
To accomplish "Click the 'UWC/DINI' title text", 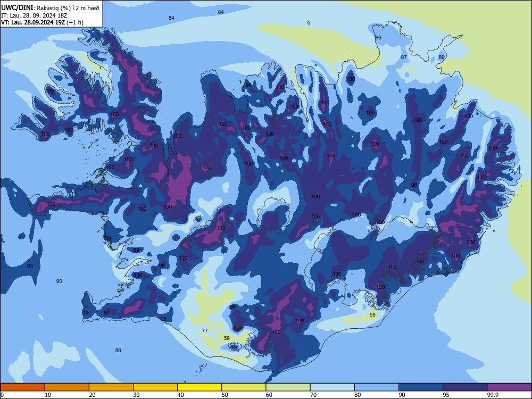I will (17, 8).
